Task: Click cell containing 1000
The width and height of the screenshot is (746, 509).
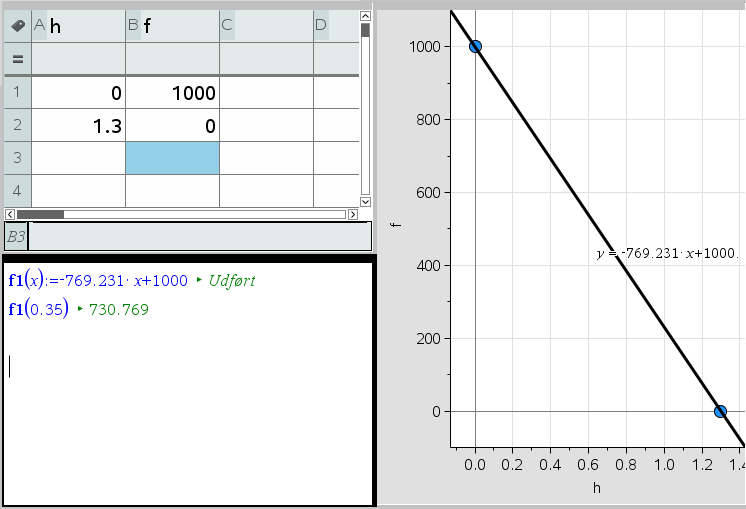Action: point(172,93)
